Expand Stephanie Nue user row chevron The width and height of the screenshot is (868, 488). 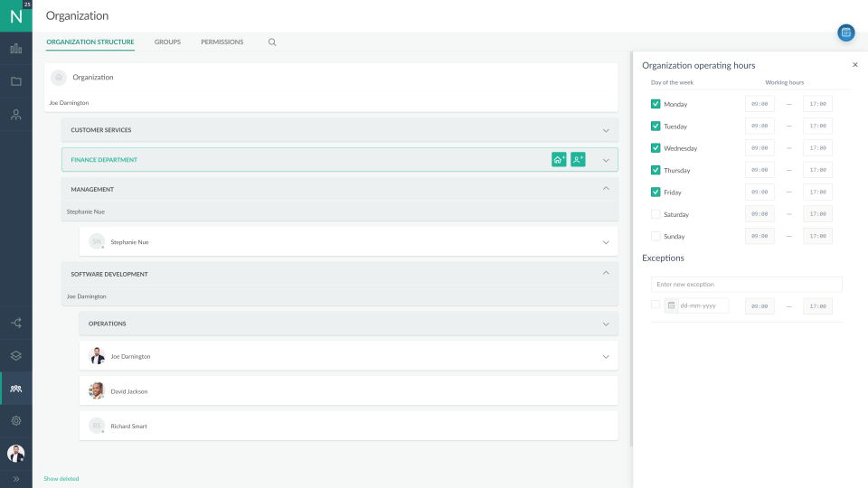[x=606, y=242]
